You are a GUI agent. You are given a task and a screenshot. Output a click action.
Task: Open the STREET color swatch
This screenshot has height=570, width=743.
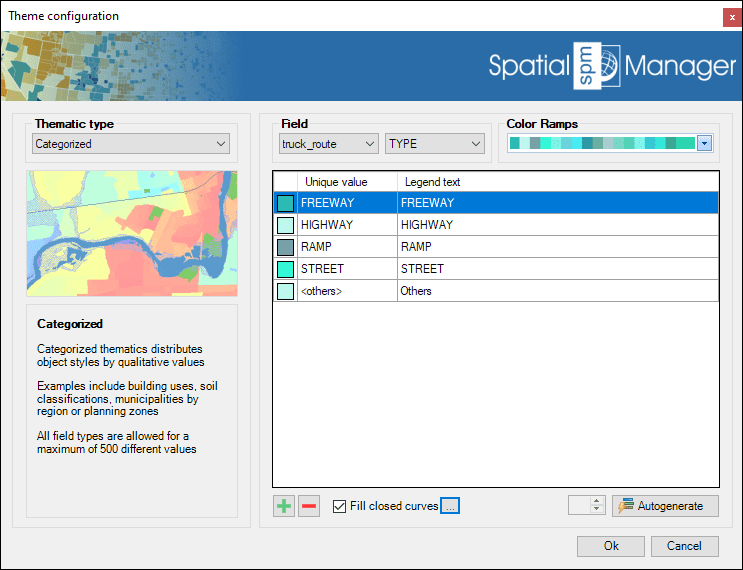pyautogui.click(x=285, y=269)
